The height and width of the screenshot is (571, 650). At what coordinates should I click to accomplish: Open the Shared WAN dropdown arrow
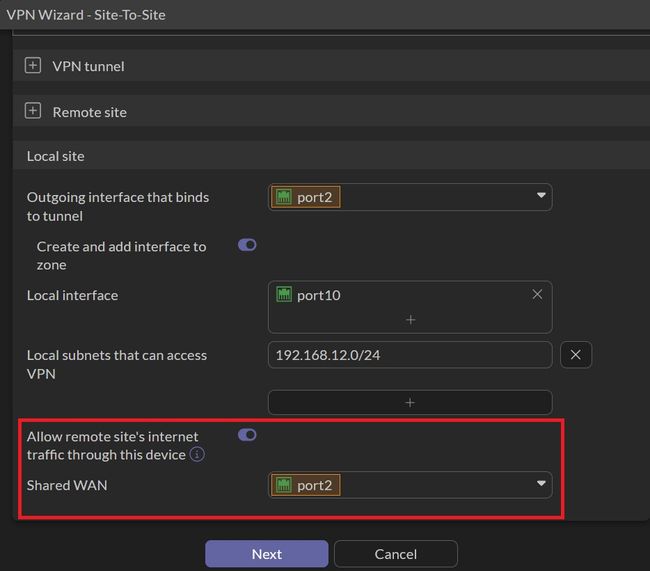point(541,483)
